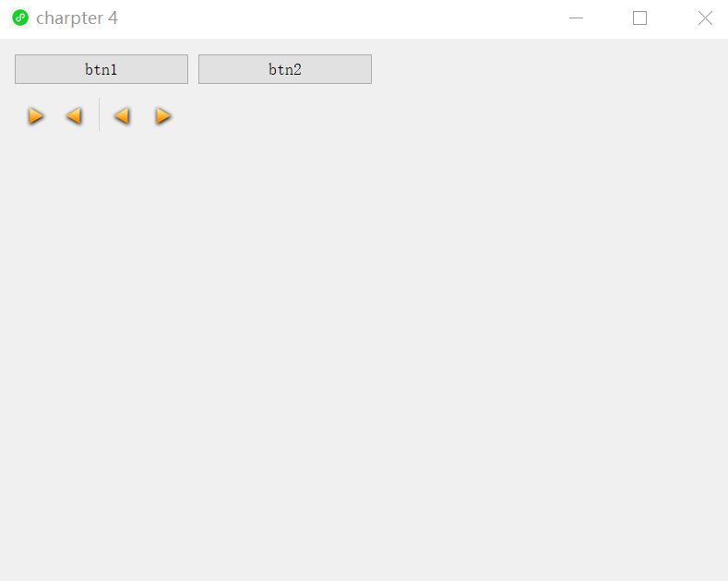728x581 pixels.
Task: Choose the last right-pointing arrow in the toolbar
Action: (x=163, y=116)
